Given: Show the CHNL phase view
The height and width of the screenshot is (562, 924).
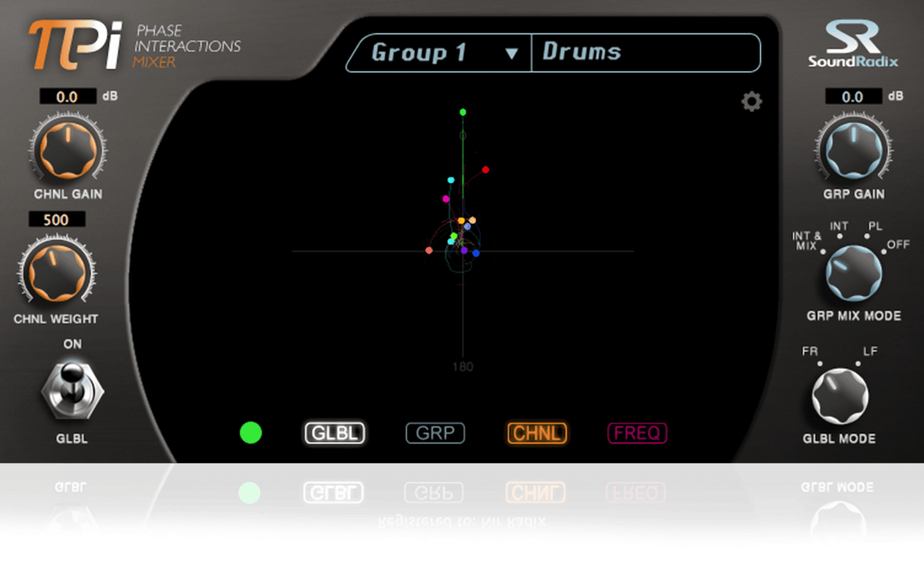Looking at the screenshot, I should [x=536, y=433].
